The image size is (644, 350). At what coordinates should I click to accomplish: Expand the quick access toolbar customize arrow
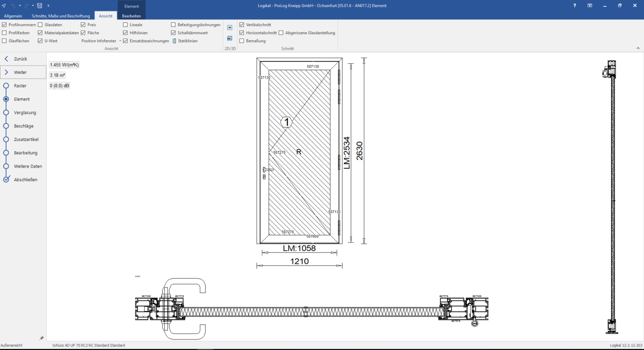click(x=48, y=6)
